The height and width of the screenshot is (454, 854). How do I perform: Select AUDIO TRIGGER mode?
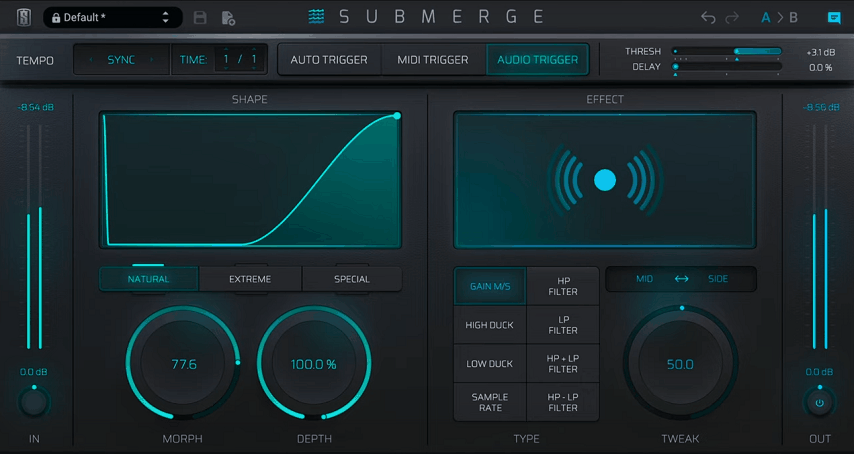pyautogui.click(x=538, y=60)
